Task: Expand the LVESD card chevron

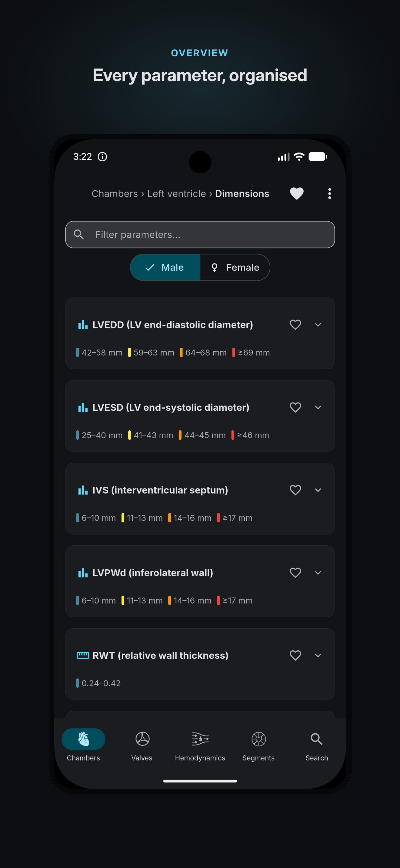Action: (x=318, y=407)
